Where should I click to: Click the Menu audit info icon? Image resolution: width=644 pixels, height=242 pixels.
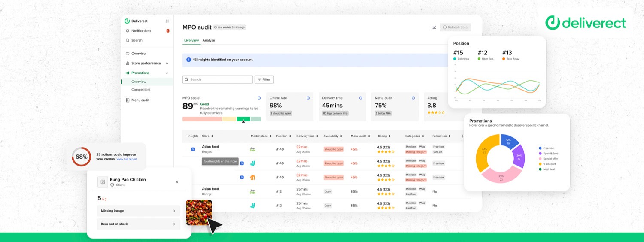click(x=413, y=98)
